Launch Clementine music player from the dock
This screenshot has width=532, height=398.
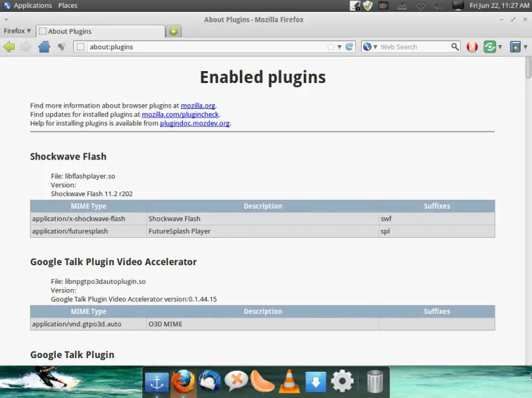262,381
